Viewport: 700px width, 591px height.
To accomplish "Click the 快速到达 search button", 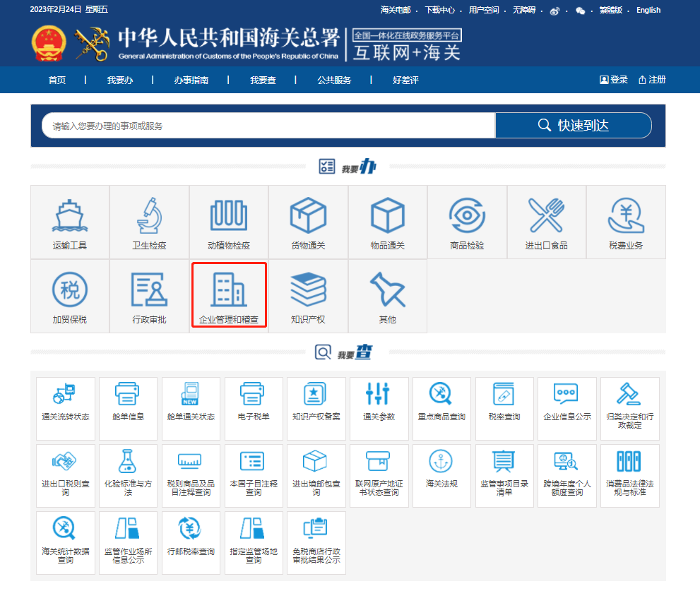I will pos(573,126).
